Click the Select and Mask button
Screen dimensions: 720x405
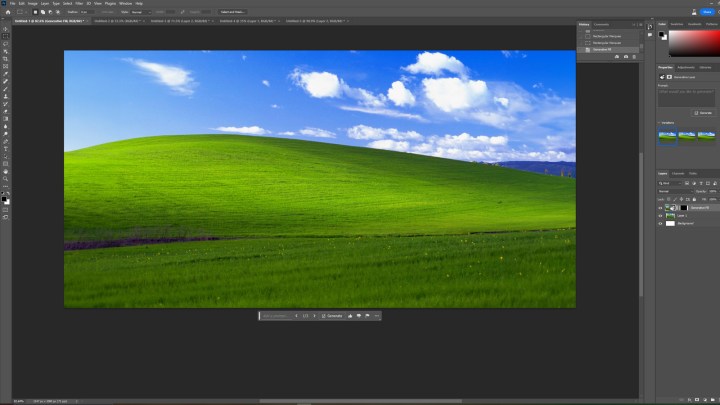pyautogui.click(x=232, y=12)
